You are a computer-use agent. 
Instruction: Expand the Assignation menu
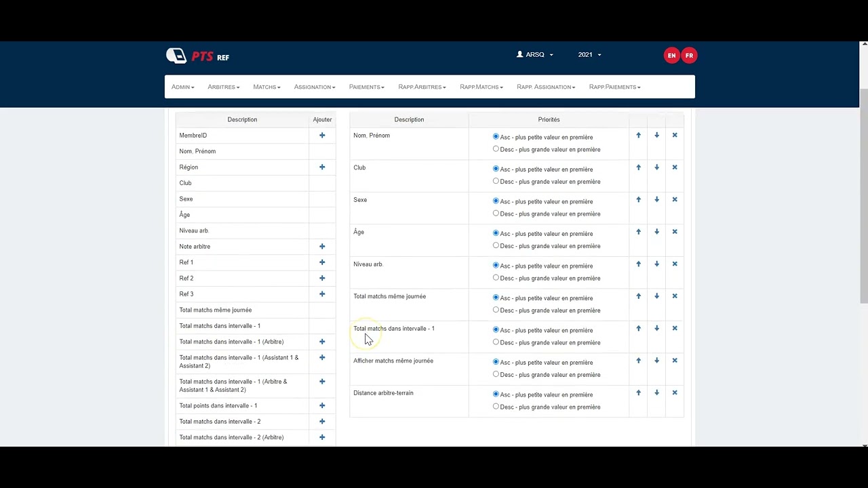[x=315, y=87]
